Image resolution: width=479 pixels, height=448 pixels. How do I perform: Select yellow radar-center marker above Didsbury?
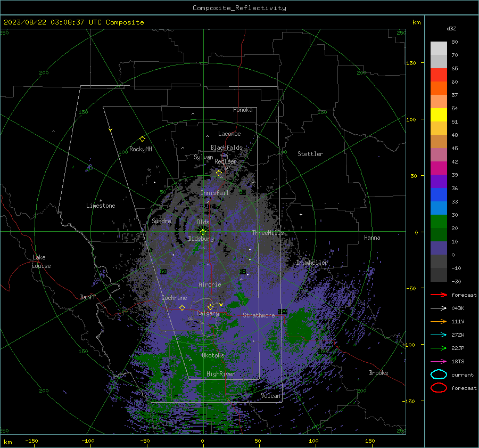(203, 232)
